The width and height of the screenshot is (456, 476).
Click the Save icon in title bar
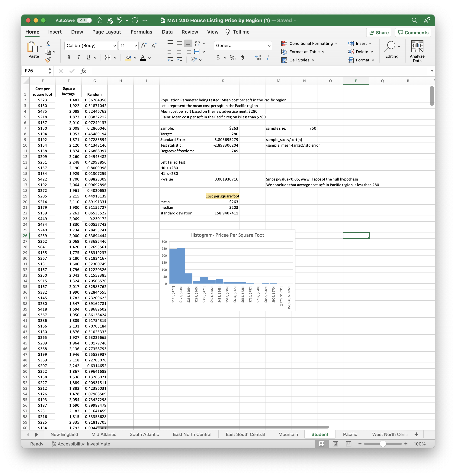[110, 20]
